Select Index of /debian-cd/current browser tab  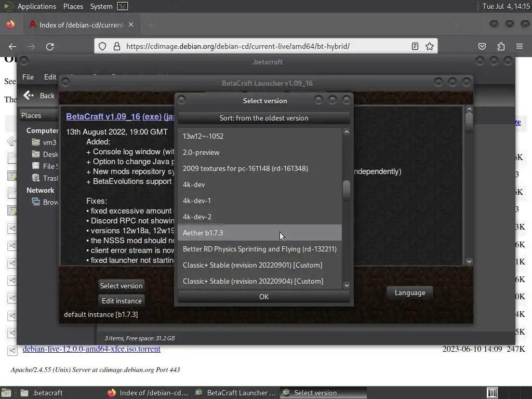point(82,25)
